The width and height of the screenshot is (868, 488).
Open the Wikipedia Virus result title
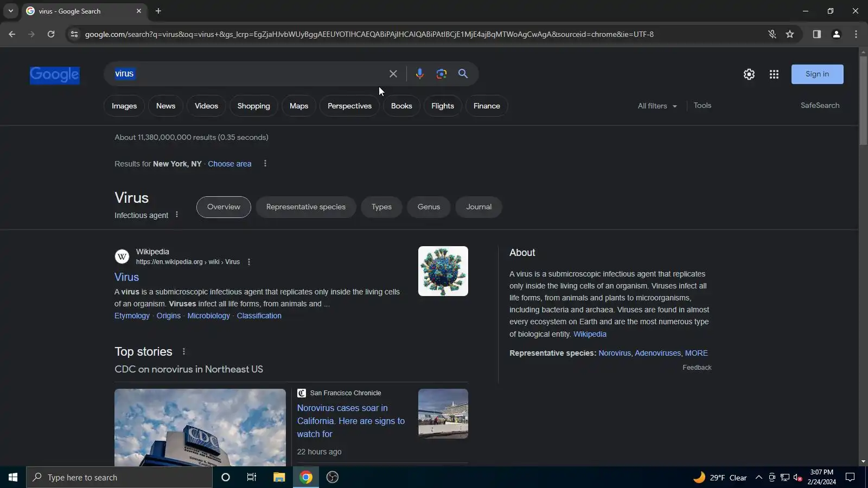tap(126, 277)
